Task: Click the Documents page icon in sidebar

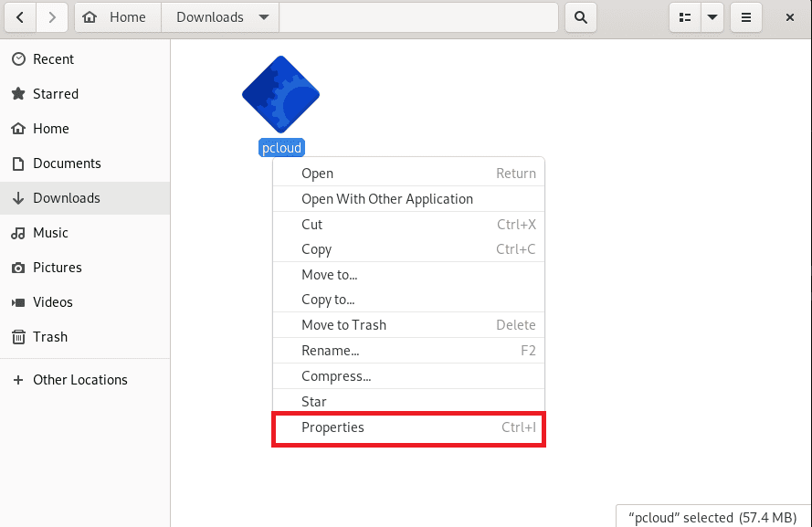Action: 18,163
